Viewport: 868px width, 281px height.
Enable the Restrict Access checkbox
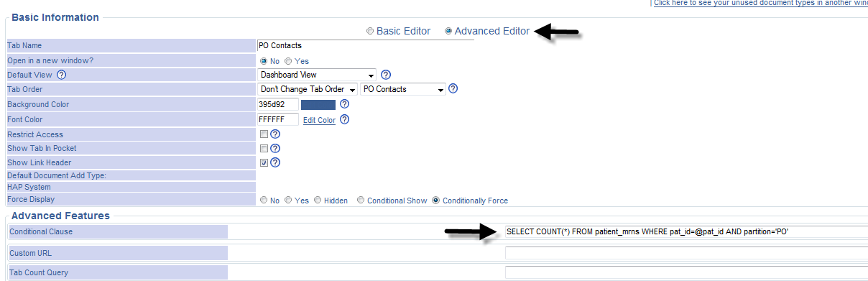tap(264, 134)
